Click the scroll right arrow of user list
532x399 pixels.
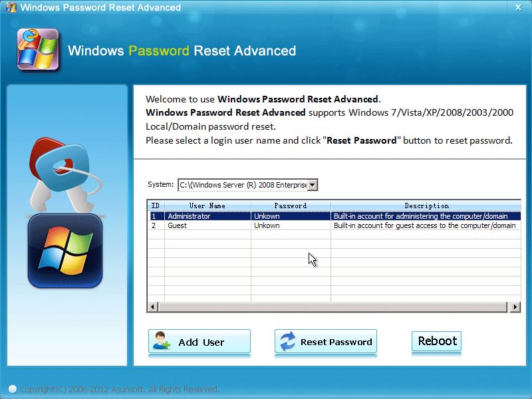[515, 307]
